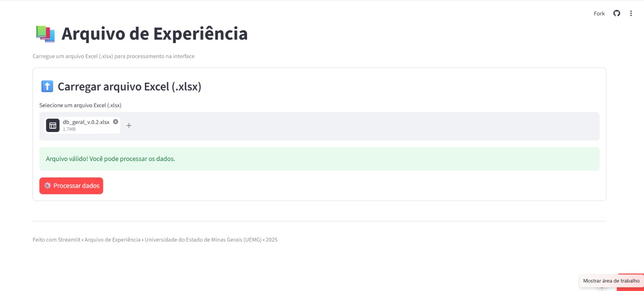Remove the db_geral_v.0.2.xlsx file

tap(116, 122)
